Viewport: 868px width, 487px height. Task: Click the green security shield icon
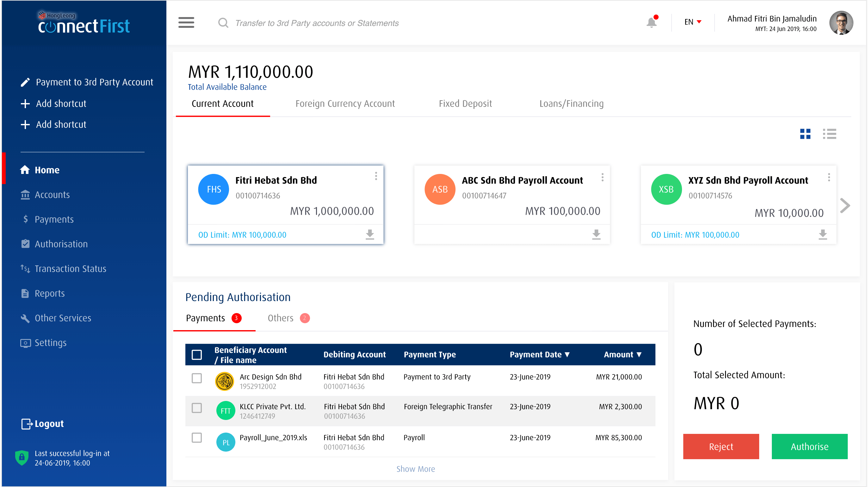click(22, 457)
